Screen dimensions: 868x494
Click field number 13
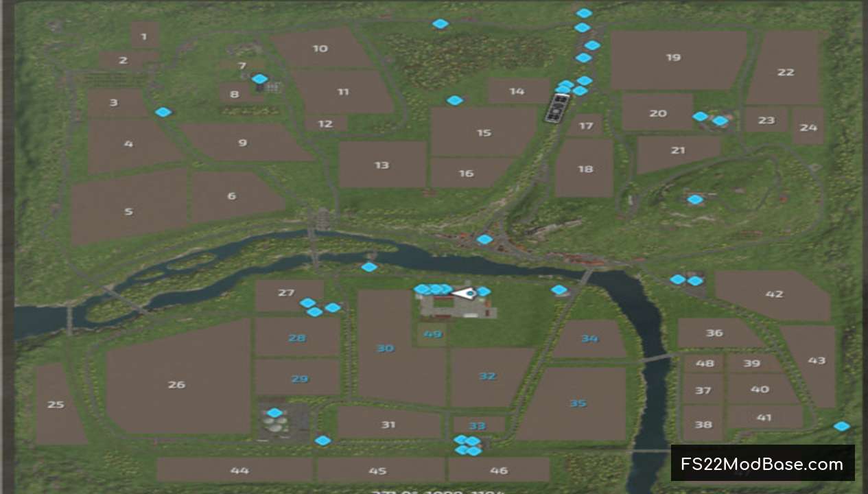pyautogui.click(x=382, y=165)
